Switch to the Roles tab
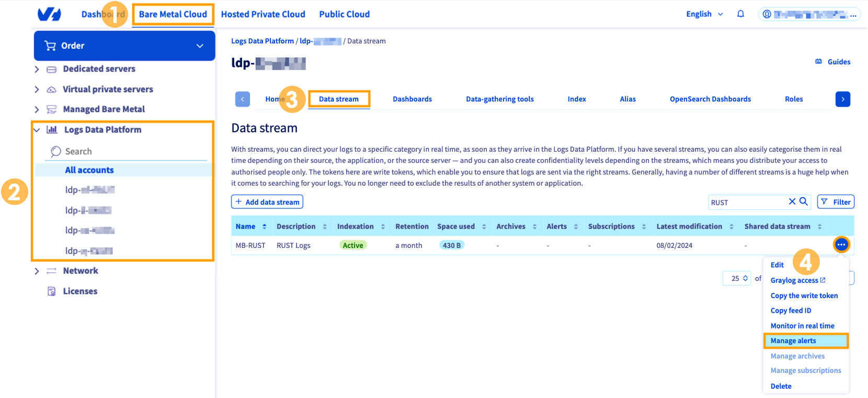The height and width of the screenshot is (398, 868). pos(794,99)
